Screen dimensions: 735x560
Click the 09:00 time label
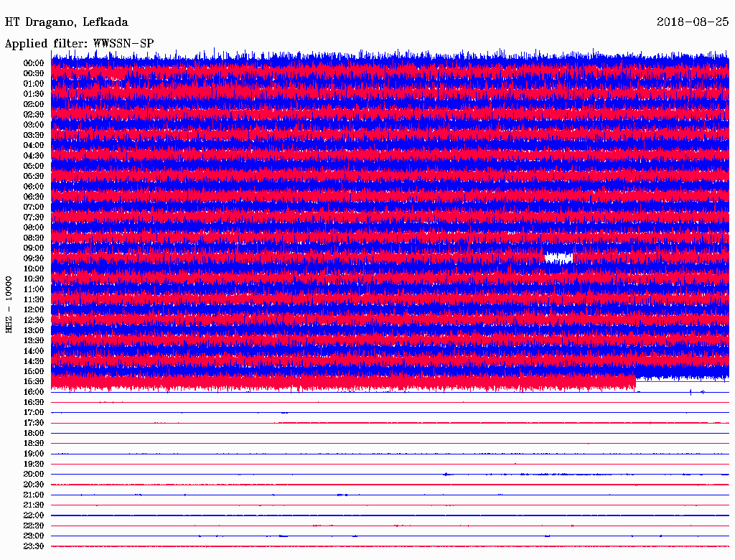pyautogui.click(x=34, y=248)
